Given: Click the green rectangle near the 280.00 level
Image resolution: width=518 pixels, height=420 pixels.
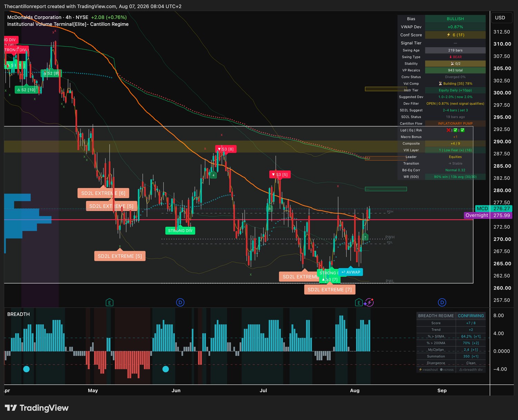Looking at the screenshot, I should (386, 189).
